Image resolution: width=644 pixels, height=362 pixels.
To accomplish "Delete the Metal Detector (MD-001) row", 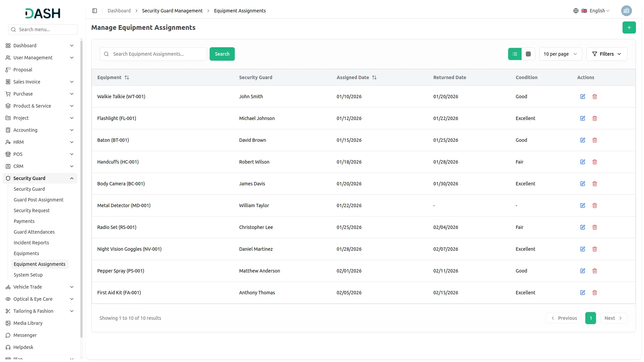I will click(x=595, y=205).
